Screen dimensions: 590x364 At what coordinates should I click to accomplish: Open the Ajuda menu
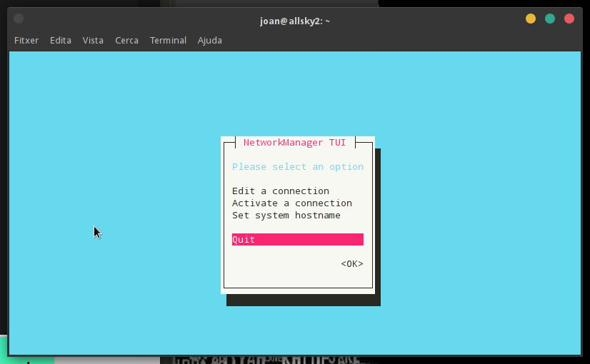[x=209, y=40]
